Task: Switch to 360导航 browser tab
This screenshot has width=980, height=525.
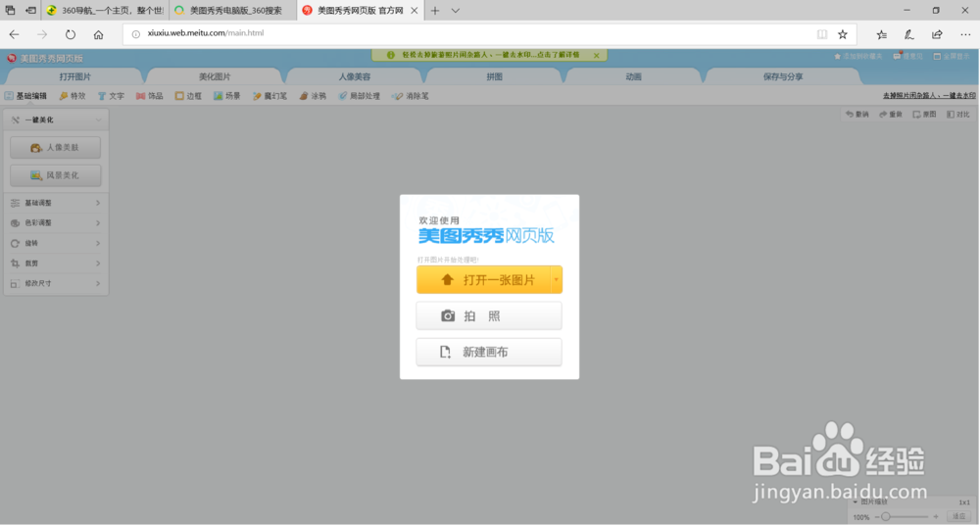Action: tap(105, 11)
